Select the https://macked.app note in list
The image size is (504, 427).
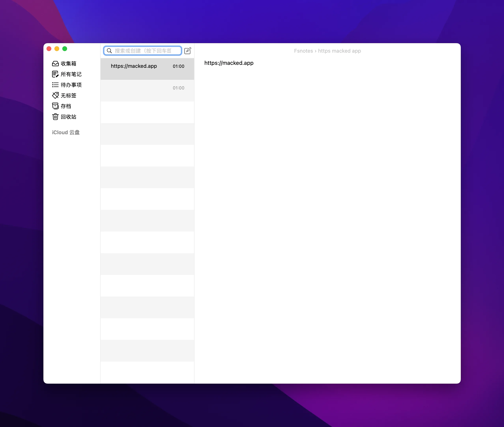147,69
